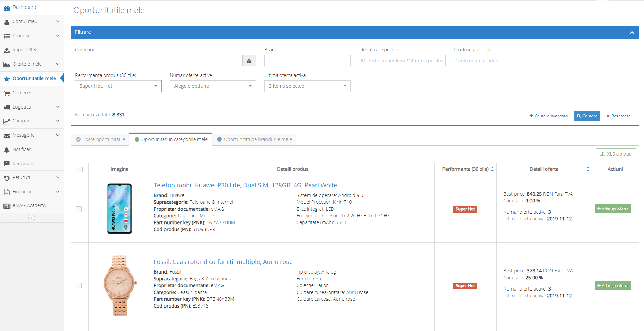Open Cautare avansata
Screen dimensions: 644x331
coord(548,116)
